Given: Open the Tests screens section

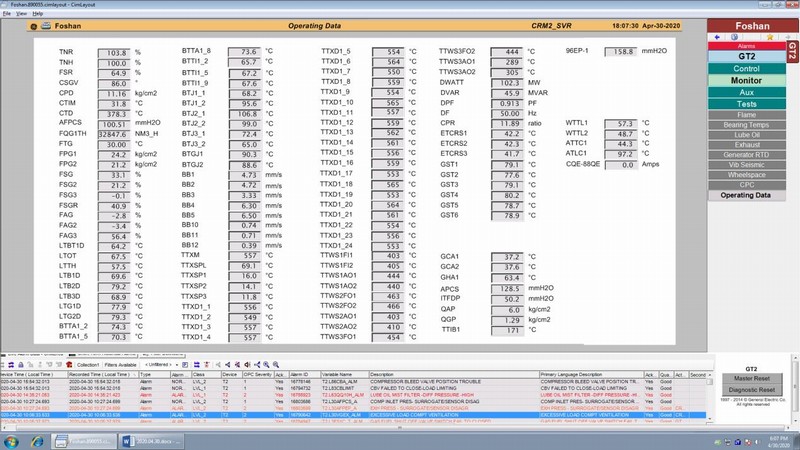Looking at the screenshot, I should tap(746, 104).
